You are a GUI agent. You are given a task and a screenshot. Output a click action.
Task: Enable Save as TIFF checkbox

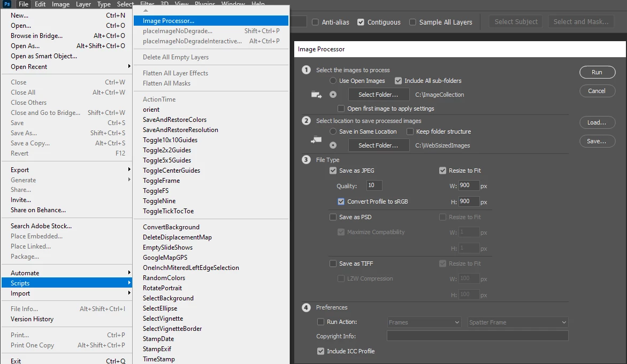pyautogui.click(x=333, y=264)
